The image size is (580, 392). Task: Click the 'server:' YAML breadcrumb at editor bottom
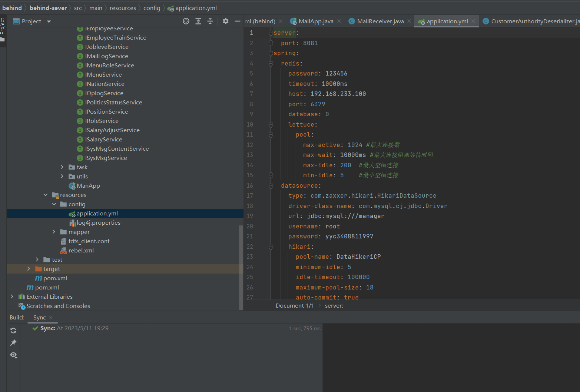point(334,305)
